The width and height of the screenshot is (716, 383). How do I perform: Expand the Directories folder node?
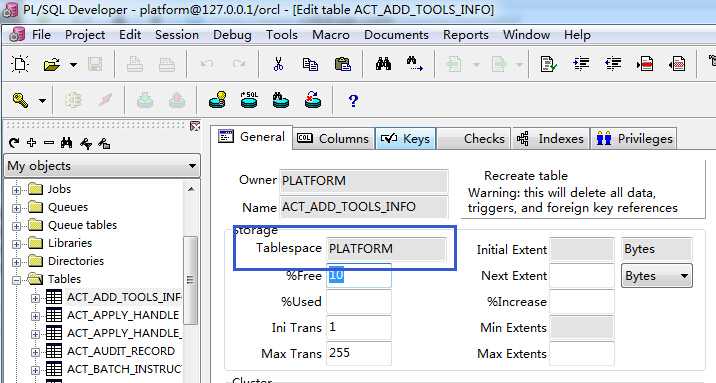pyautogui.click(x=16, y=262)
